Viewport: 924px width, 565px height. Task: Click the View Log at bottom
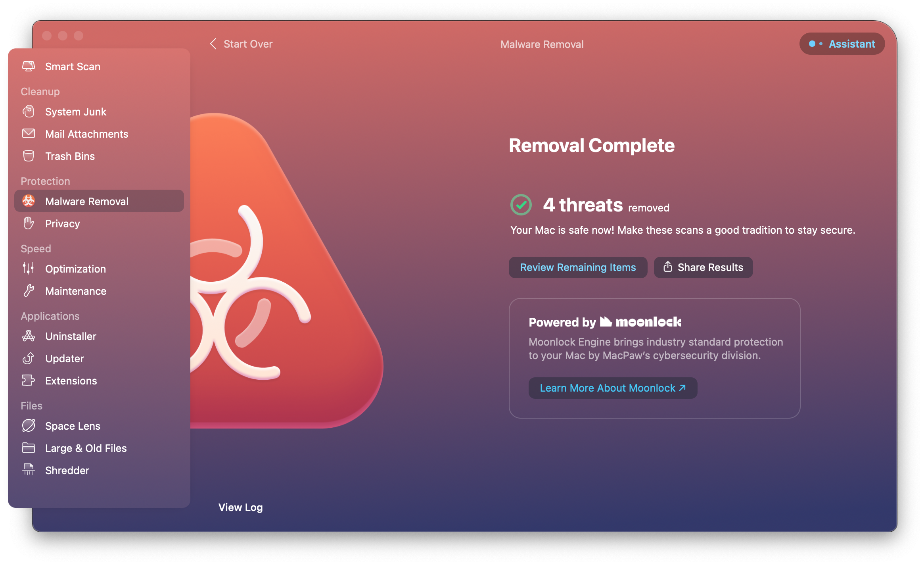240,507
